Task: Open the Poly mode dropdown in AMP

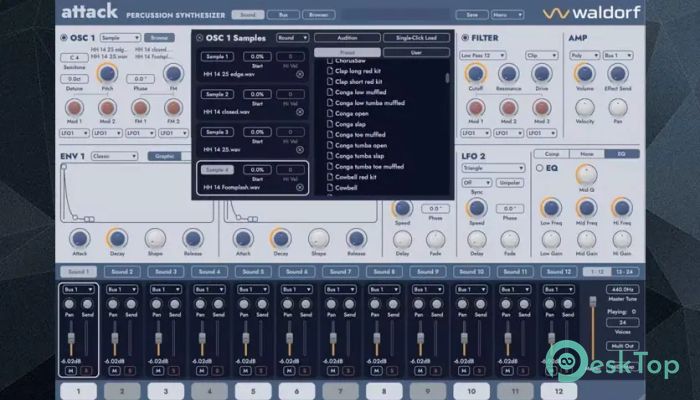Action: [x=585, y=55]
